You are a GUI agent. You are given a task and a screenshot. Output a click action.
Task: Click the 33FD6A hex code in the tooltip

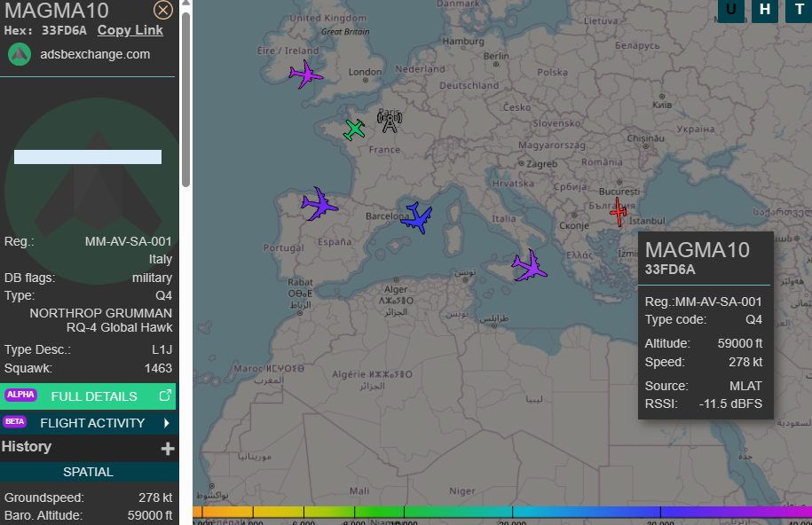pyautogui.click(x=670, y=270)
